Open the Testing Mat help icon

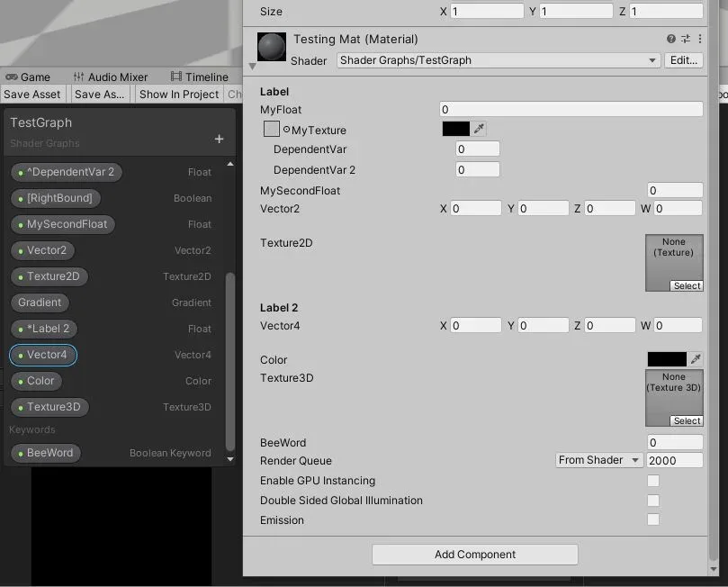click(x=671, y=39)
